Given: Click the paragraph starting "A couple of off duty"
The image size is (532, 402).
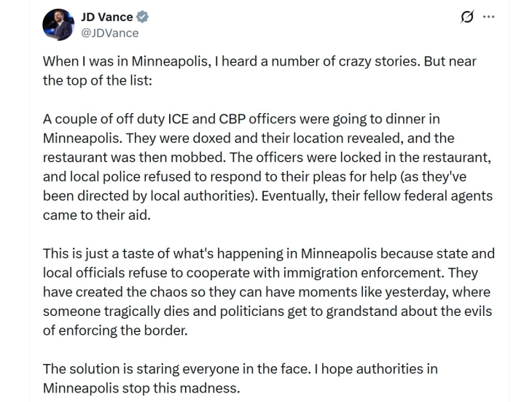Looking at the screenshot, I should coord(267,166).
